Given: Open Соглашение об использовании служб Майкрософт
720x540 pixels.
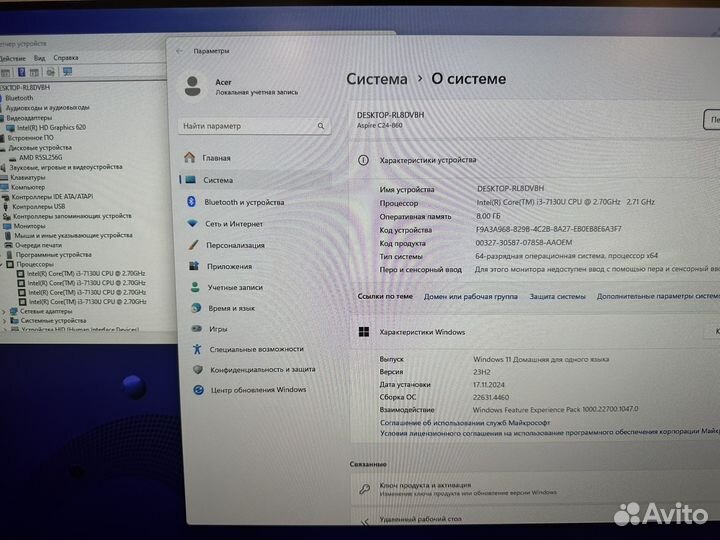Looking at the screenshot, I should (x=465, y=422).
